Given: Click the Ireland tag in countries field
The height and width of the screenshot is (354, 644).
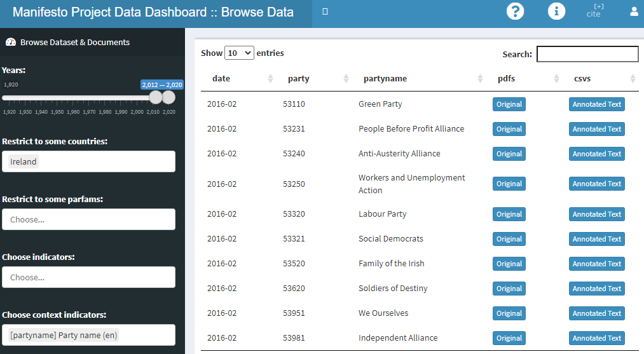Looking at the screenshot, I should pyautogui.click(x=24, y=161).
